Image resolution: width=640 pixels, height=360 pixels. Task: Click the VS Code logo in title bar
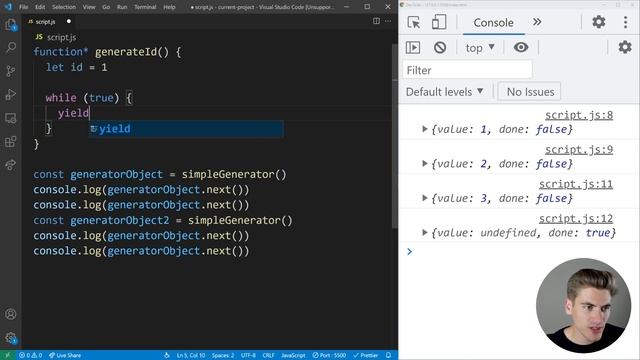pos(8,7)
